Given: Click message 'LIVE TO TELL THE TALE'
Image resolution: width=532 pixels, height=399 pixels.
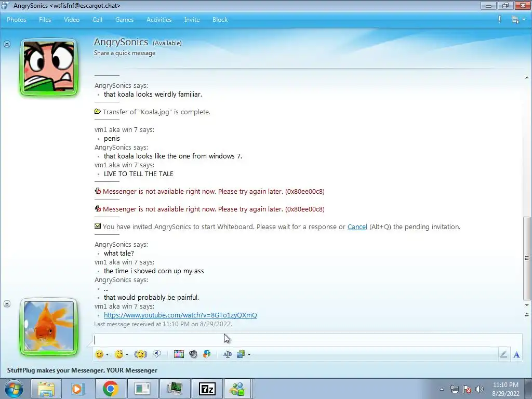Looking at the screenshot, I should 138,174.
